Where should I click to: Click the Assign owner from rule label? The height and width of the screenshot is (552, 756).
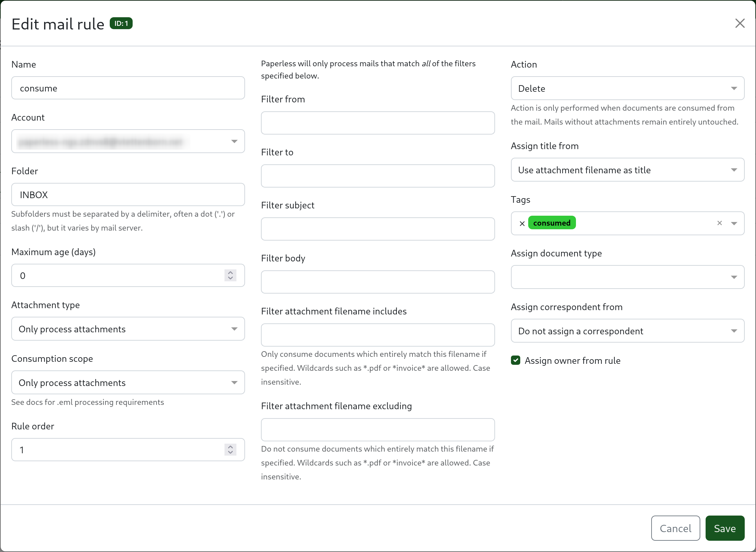[572, 360]
